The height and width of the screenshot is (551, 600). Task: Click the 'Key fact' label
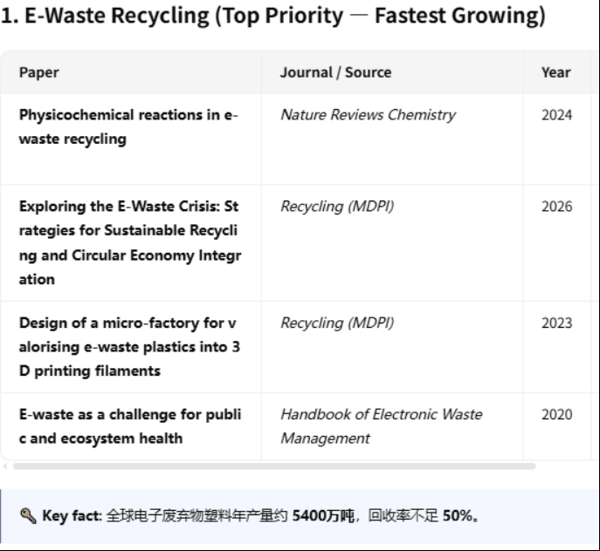(x=72, y=516)
